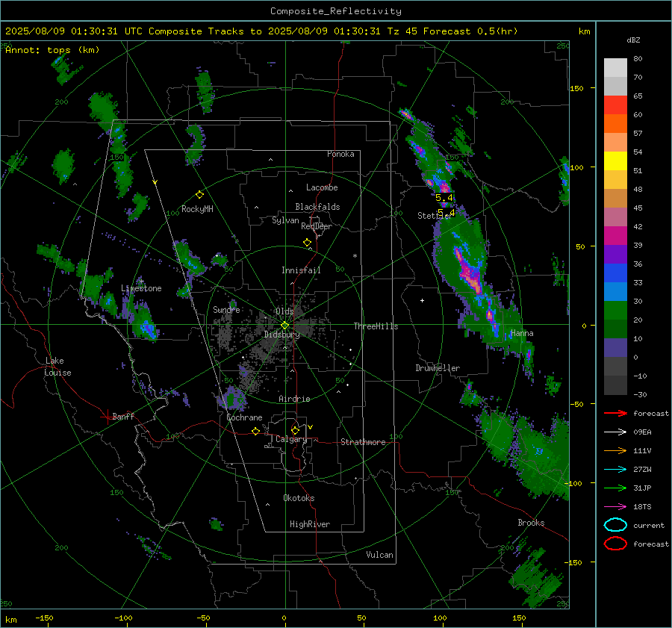Click the yellow 54 dBZ legend color
This screenshot has width=672, height=628.
coord(615,161)
